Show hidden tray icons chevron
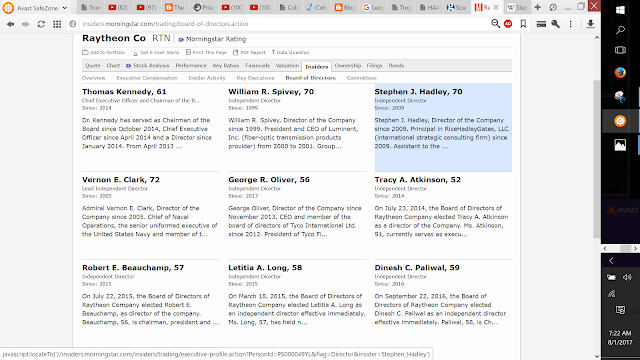Viewport: 640px width, 360px height. tap(611, 261)
